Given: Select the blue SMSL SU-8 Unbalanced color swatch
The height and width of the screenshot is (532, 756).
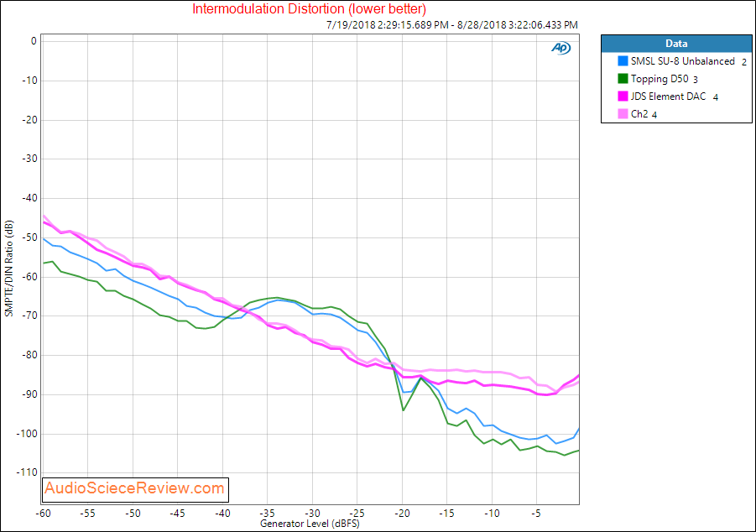Looking at the screenshot, I should click(623, 61).
